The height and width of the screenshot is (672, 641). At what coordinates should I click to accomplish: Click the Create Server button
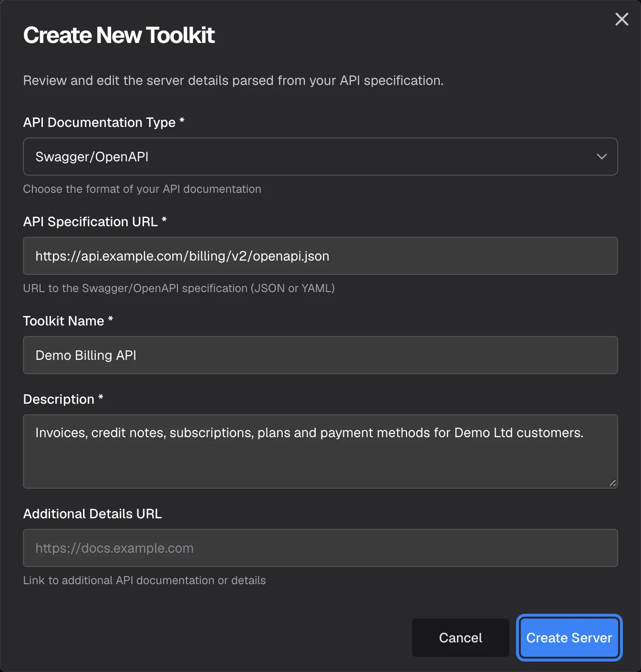pos(569,638)
